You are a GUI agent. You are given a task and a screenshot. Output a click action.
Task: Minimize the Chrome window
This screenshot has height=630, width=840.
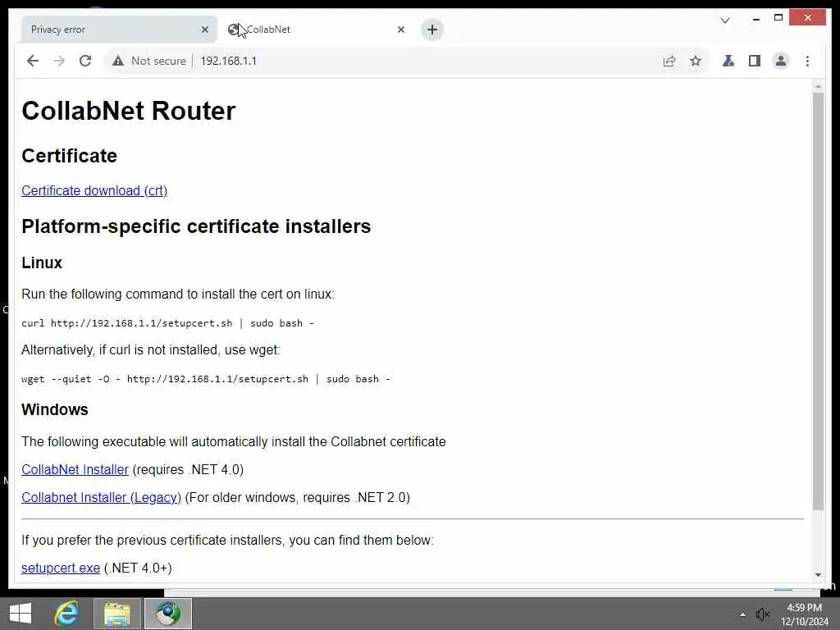pos(756,19)
